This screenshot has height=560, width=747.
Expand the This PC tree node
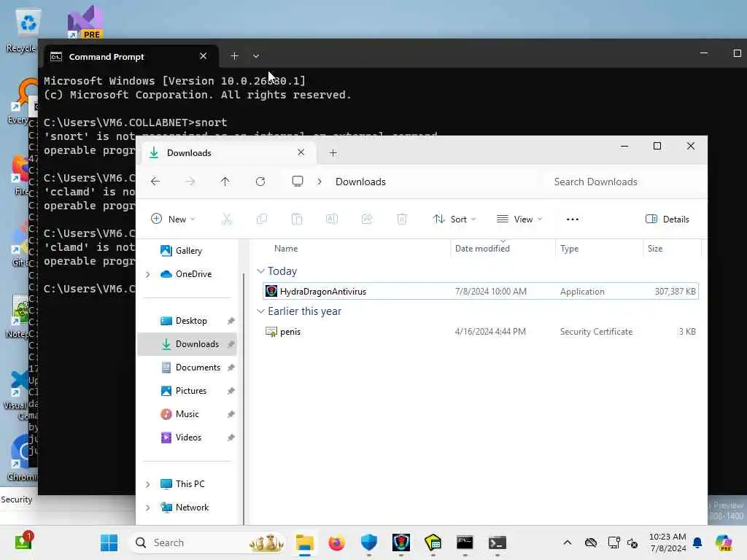[147, 484]
